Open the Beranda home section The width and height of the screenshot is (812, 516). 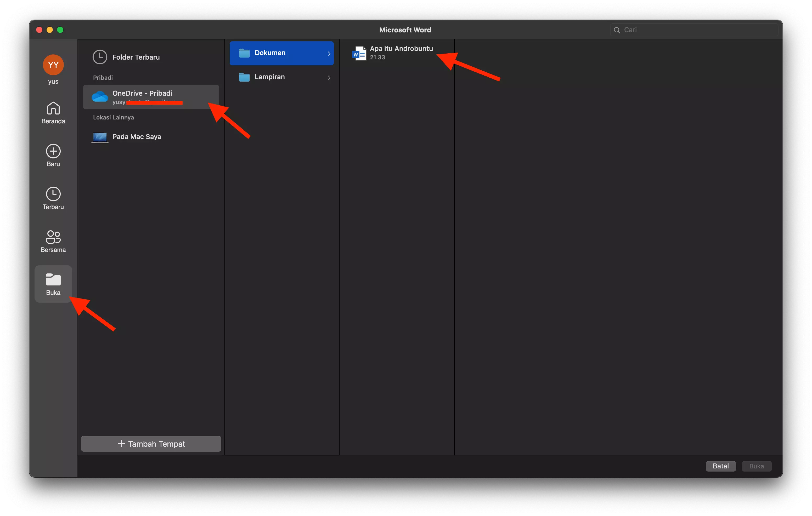[x=53, y=113]
